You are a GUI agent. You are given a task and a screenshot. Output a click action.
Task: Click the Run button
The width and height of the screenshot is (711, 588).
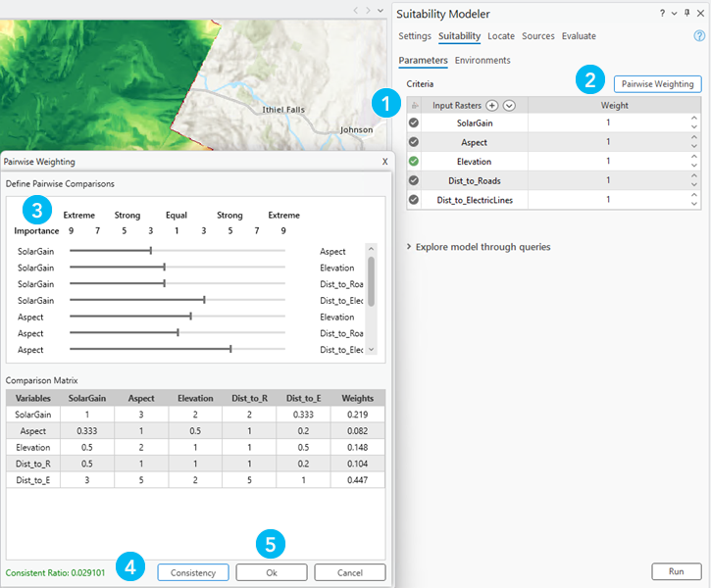(x=676, y=571)
